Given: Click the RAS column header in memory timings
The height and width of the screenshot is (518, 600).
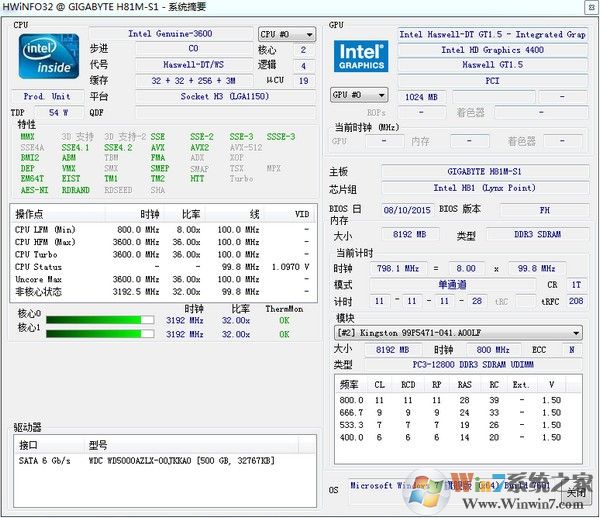Looking at the screenshot, I should point(465,384).
